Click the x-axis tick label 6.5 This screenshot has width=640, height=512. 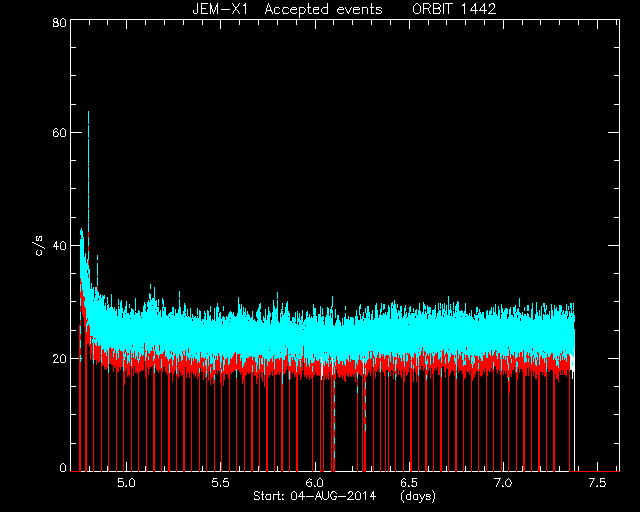[409, 483]
